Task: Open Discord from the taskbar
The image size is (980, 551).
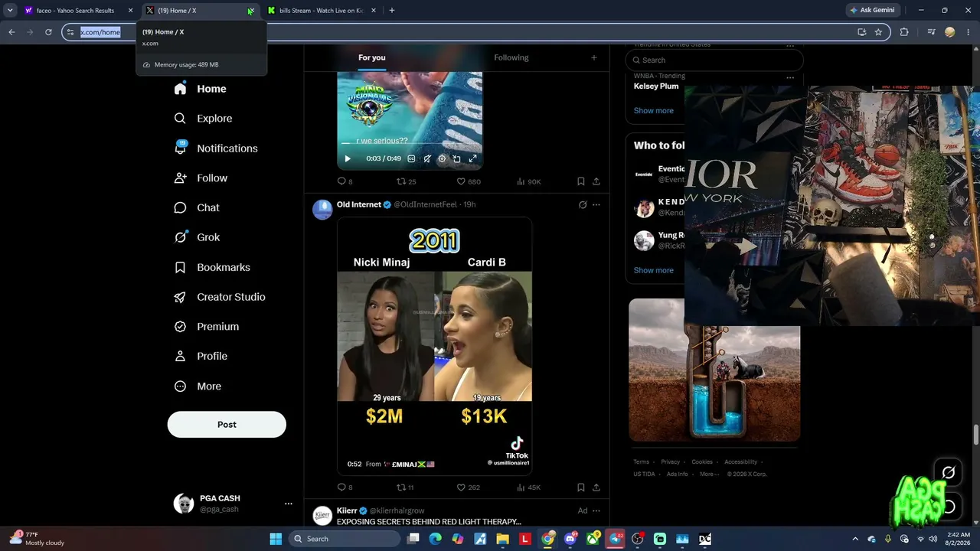Action: point(570,539)
